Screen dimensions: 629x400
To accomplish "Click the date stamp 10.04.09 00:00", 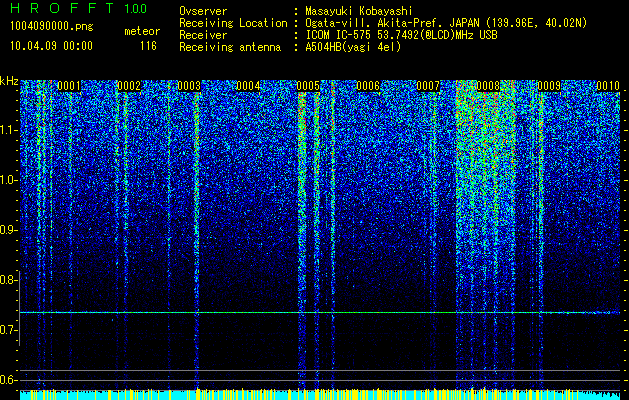I will (51, 46).
